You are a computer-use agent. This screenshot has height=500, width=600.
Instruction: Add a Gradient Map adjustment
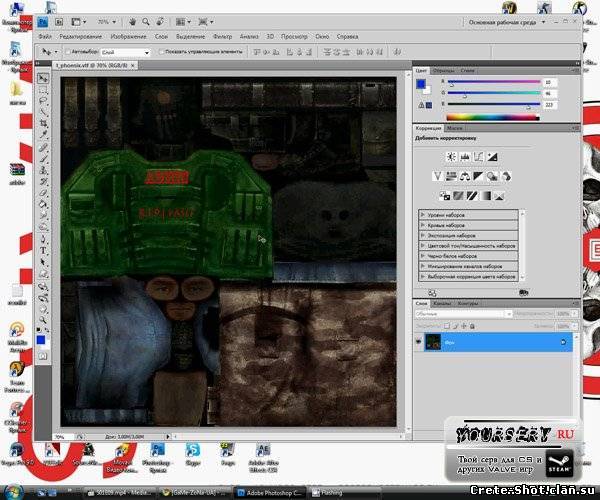tap(486, 196)
